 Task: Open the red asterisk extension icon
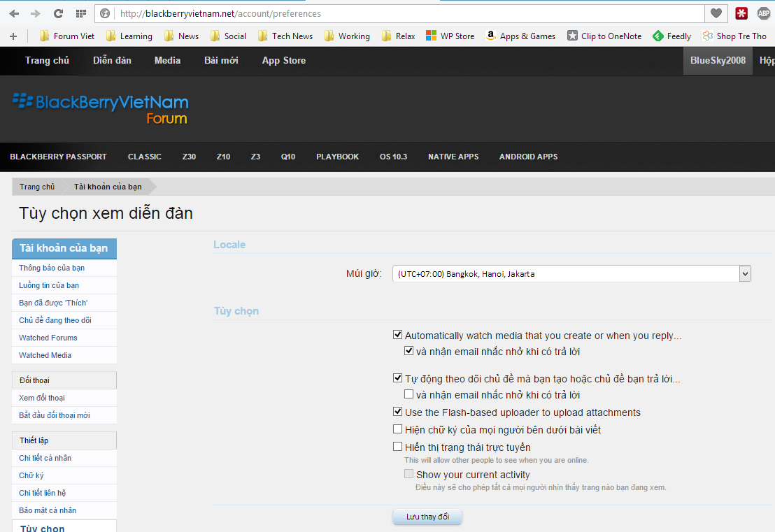coord(741,13)
